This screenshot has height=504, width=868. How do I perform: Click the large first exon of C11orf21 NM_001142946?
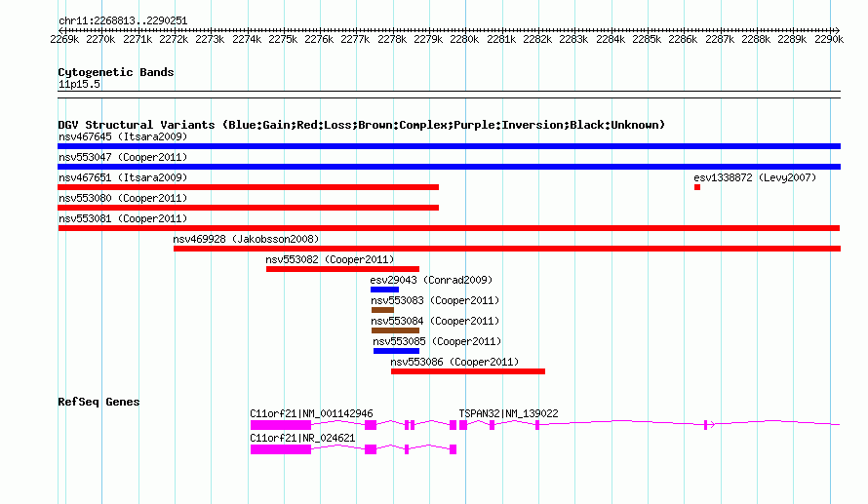coord(281,425)
